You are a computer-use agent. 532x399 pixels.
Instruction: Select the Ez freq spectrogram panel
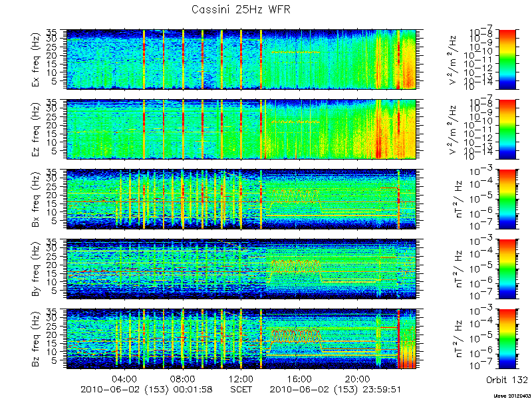[241, 129]
